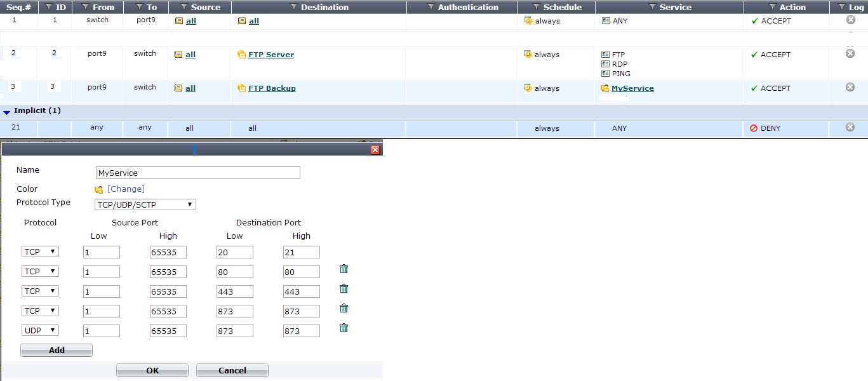
Task: Click the MyService service group icon
Action: click(605, 88)
